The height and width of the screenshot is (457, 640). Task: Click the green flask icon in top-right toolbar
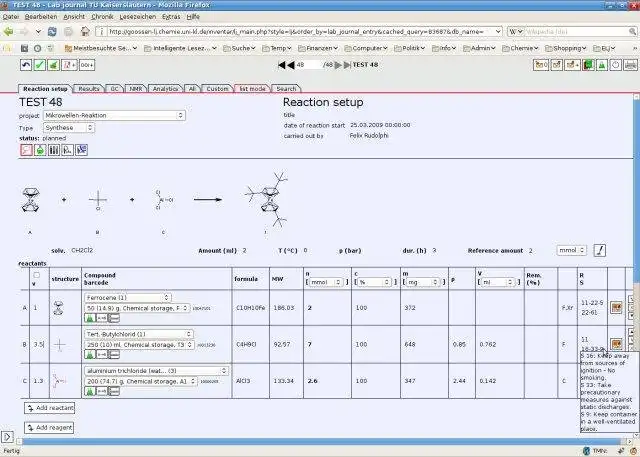602,65
